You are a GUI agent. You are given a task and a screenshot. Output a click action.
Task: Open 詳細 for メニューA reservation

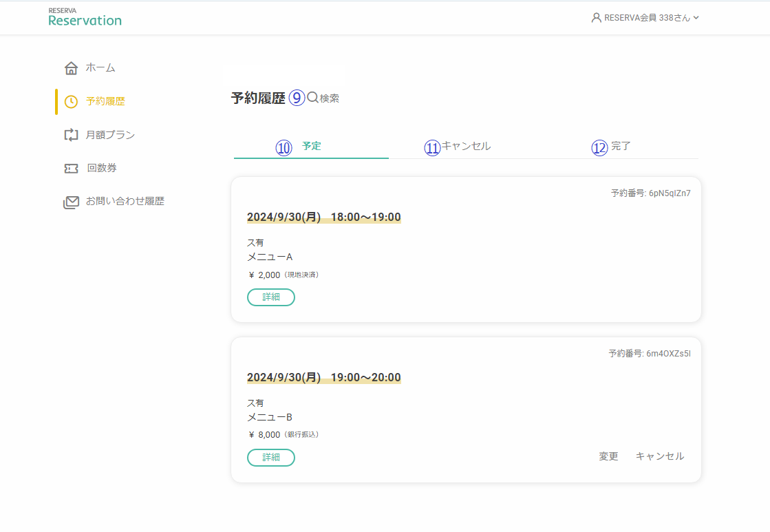click(x=271, y=297)
